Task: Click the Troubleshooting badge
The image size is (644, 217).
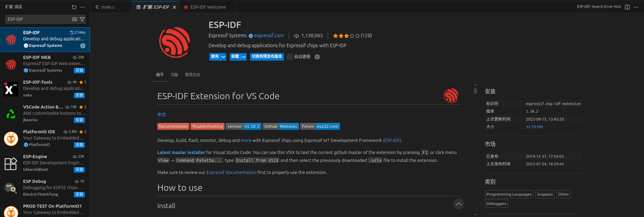Action: point(207,126)
